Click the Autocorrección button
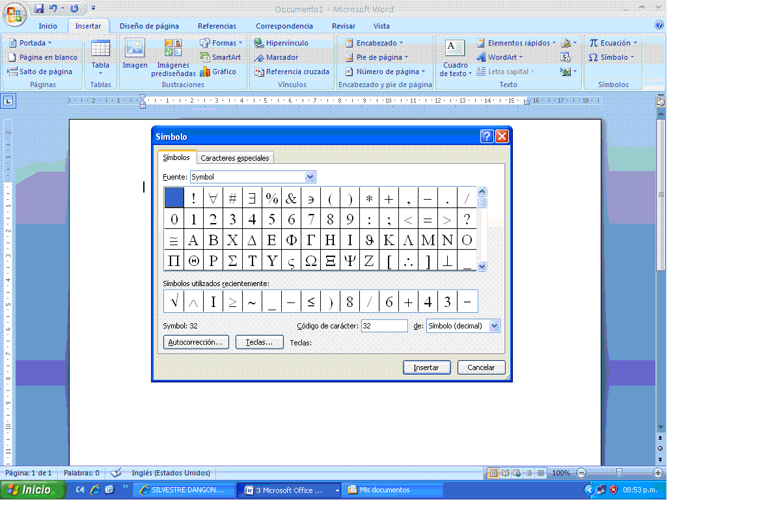 [195, 341]
